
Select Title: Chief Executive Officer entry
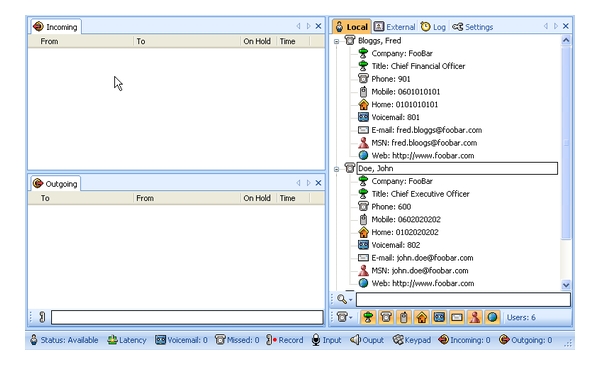tap(420, 194)
